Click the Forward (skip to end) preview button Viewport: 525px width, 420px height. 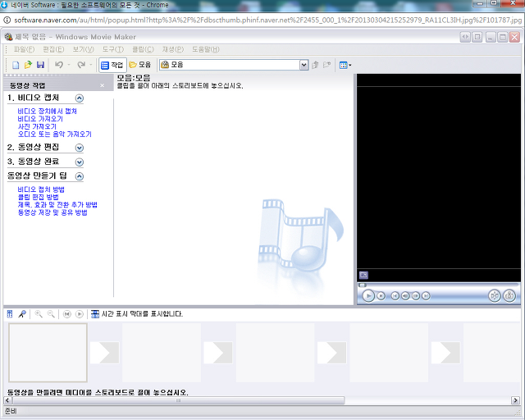tap(426, 296)
